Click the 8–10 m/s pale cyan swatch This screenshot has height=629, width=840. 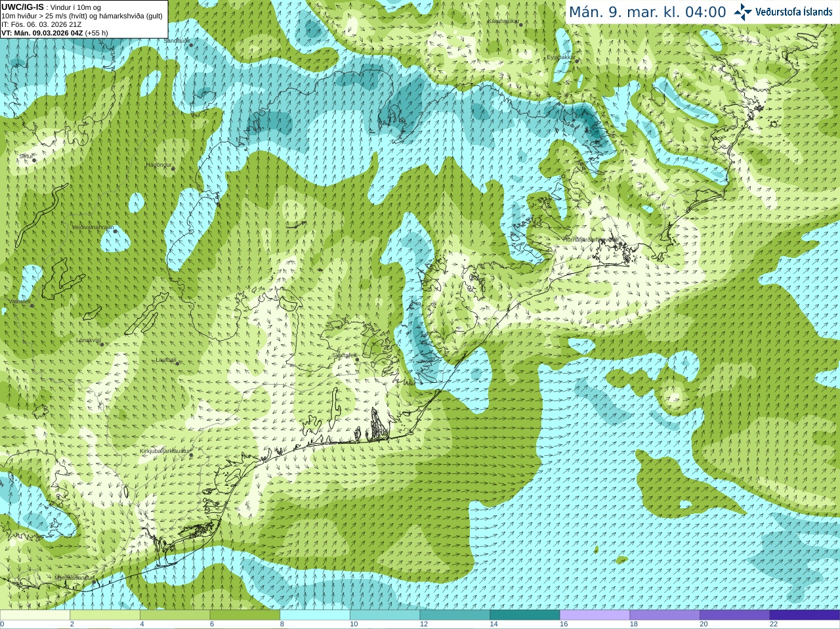pos(315,615)
